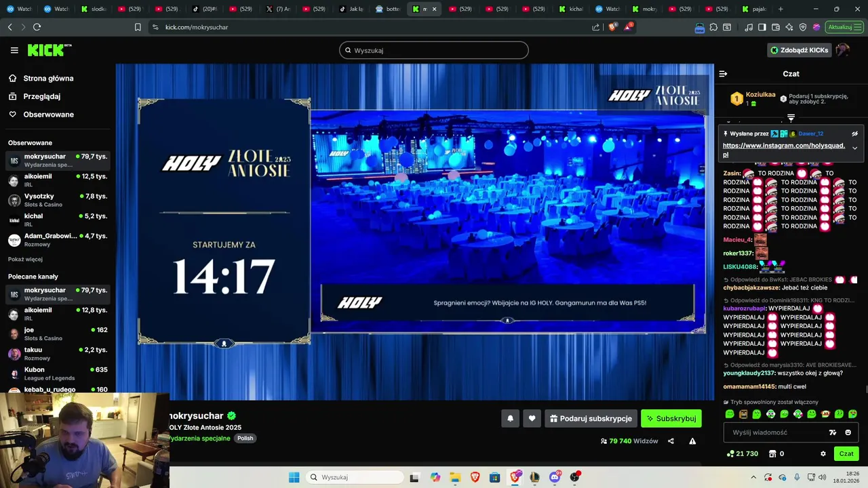Open Brave VPN shield icon
This screenshot has height=488, width=868.
803,27
